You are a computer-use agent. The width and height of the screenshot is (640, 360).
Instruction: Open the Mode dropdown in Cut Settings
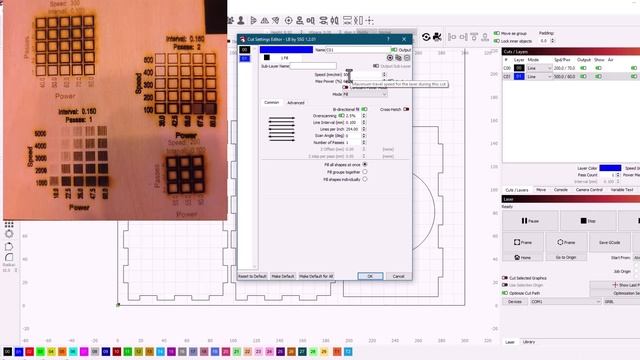(365, 94)
